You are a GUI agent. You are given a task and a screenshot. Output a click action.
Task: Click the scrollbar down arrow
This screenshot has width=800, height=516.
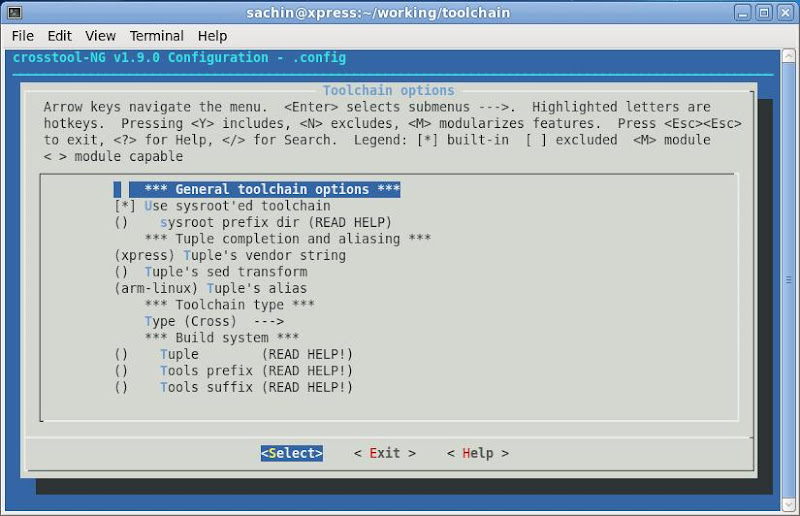click(x=789, y=504)
